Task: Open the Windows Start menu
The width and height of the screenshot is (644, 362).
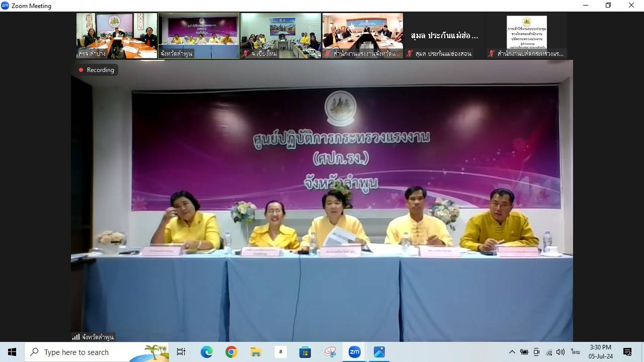Action: coord(12,352)
